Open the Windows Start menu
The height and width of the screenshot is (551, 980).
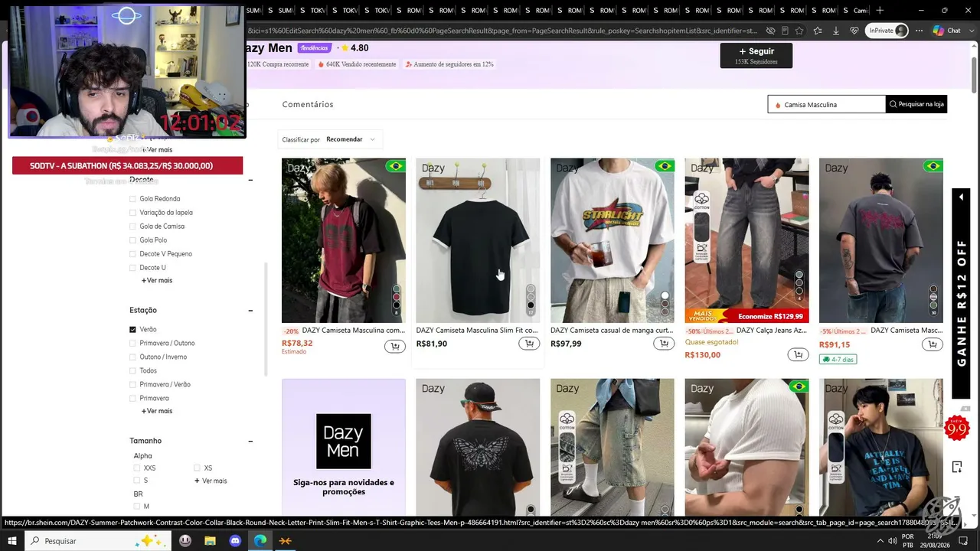[x=12, y=541]
